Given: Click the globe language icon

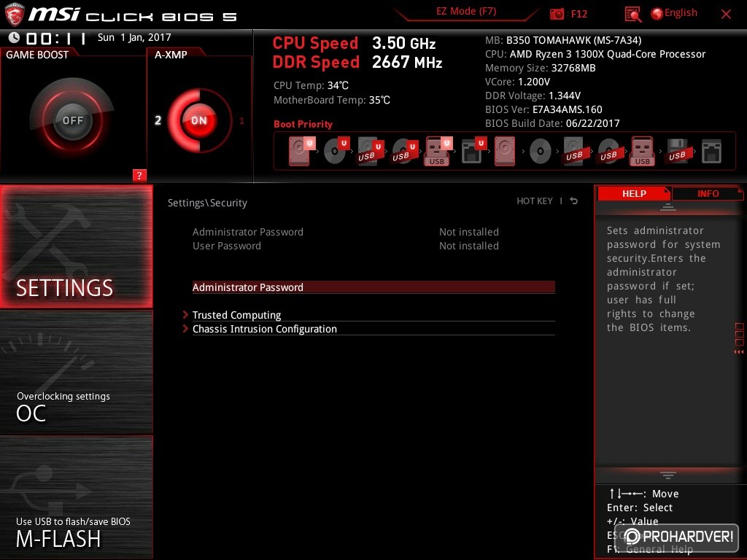Looking at the screenshot, I should (657, 14).
